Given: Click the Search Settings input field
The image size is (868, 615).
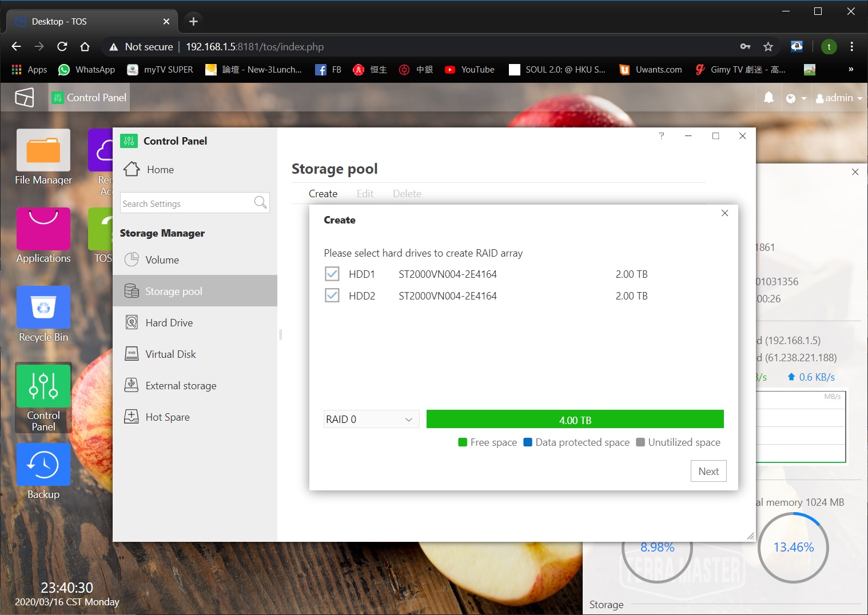Looking at the screenshot, I should point(186,203).
